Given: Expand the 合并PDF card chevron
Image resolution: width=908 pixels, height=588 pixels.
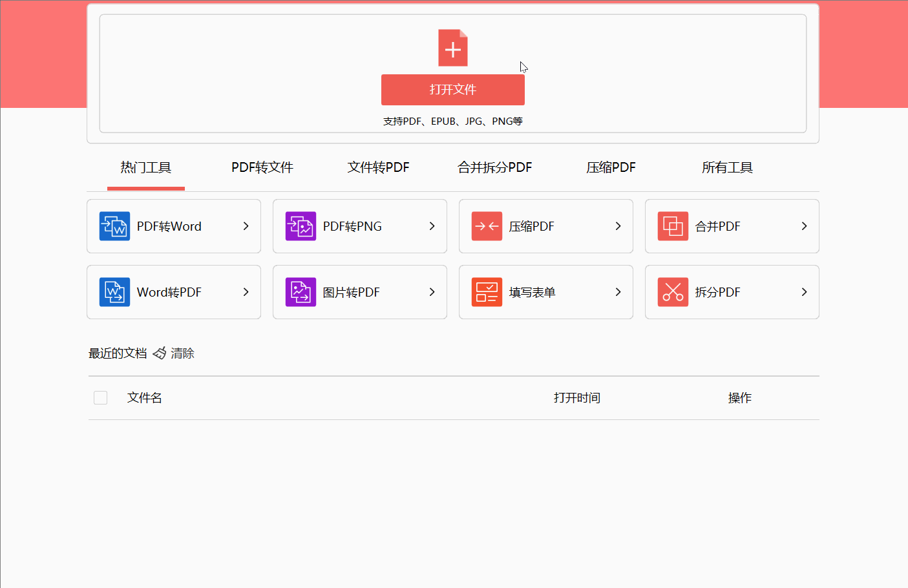Looking at the screenshot, I should [804, 226].
